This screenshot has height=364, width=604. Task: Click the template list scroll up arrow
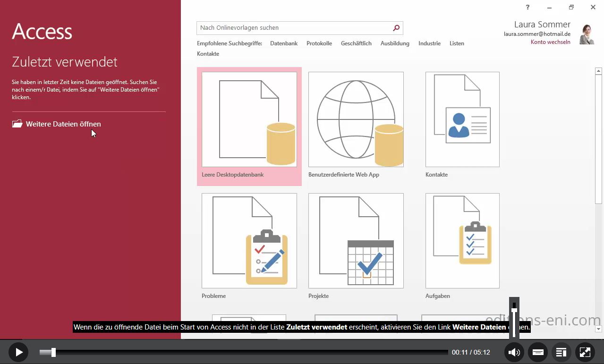pyautogui.click(x=598, y=71)
